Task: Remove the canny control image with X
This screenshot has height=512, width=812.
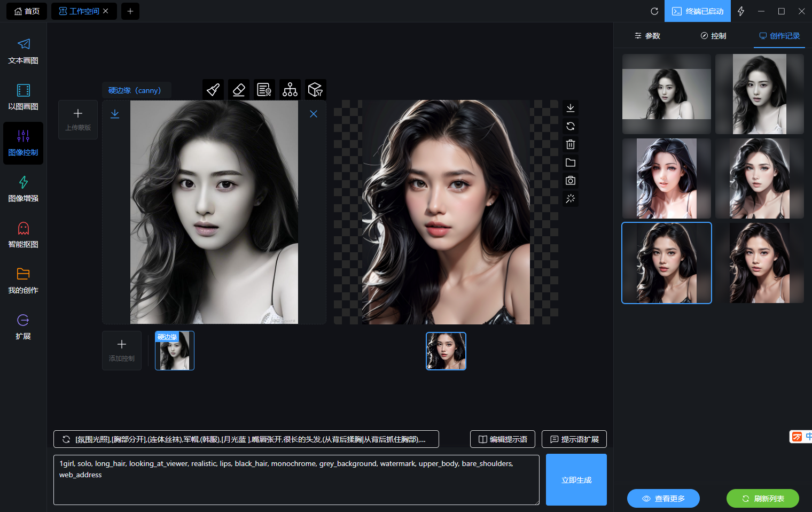Action: point(314,114)
